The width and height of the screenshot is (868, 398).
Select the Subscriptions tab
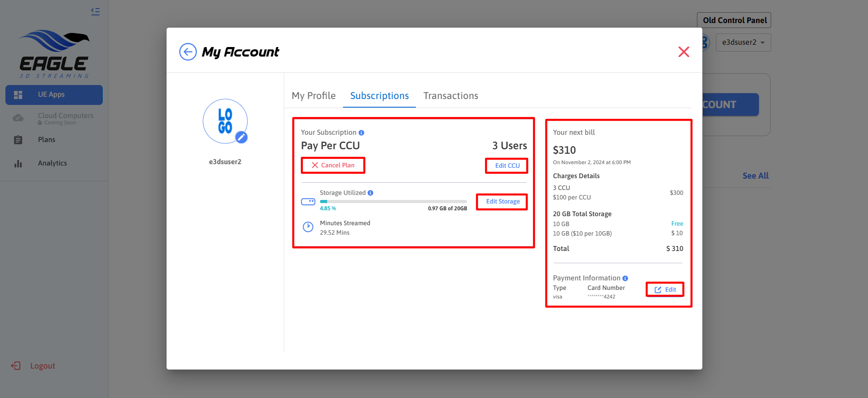pos(379,96)
